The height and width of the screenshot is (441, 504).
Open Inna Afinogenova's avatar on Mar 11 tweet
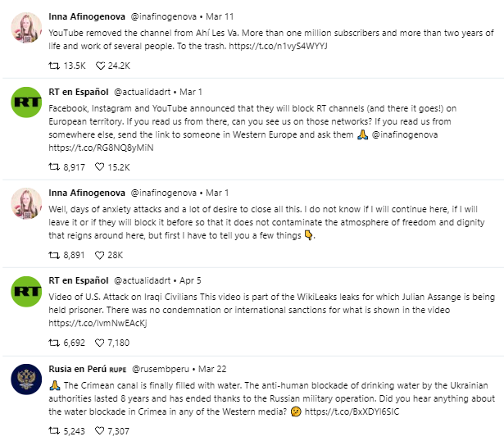(x=26, y=28)
